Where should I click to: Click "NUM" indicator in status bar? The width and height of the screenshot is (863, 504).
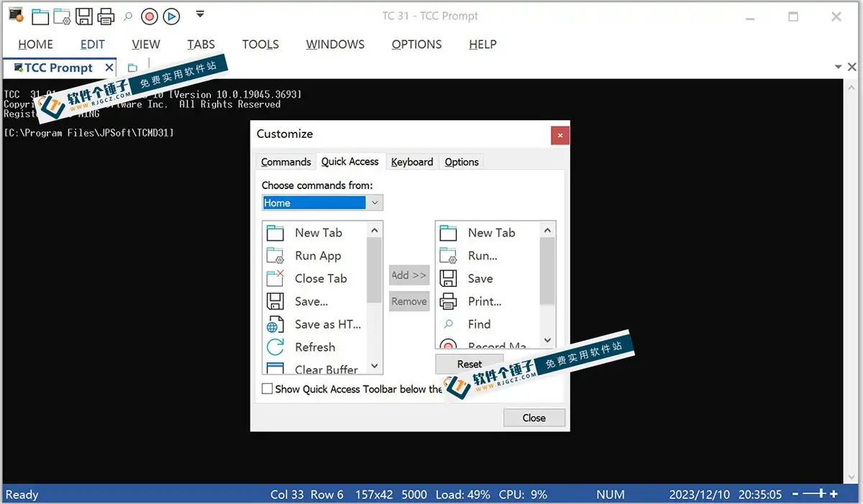pyautogui.click(x=611, y=495)
